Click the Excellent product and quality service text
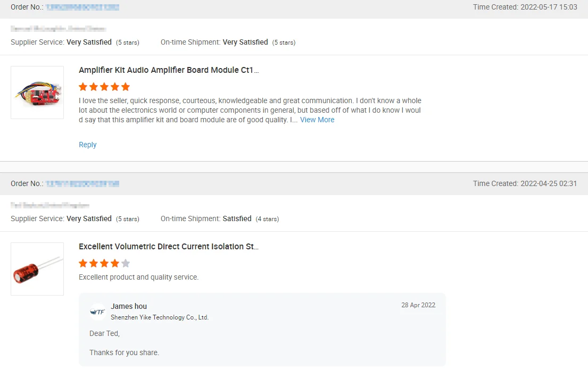Viewport: 588px width, 370px height. (x=138, y=277)
